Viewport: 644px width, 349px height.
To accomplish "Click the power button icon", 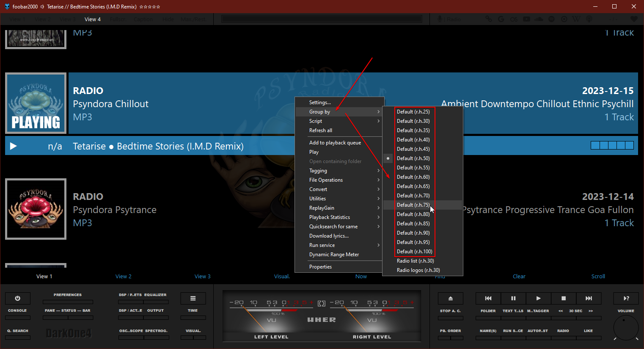I will [17, 298].
